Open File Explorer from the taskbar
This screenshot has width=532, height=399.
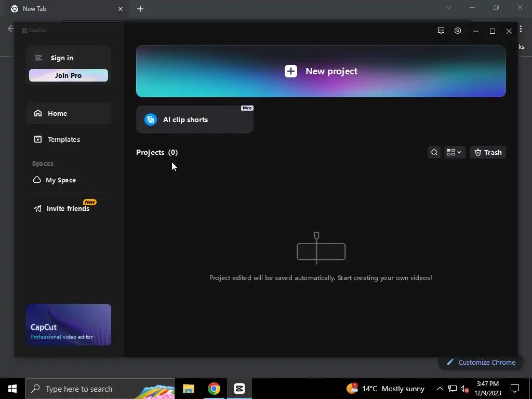188,389
